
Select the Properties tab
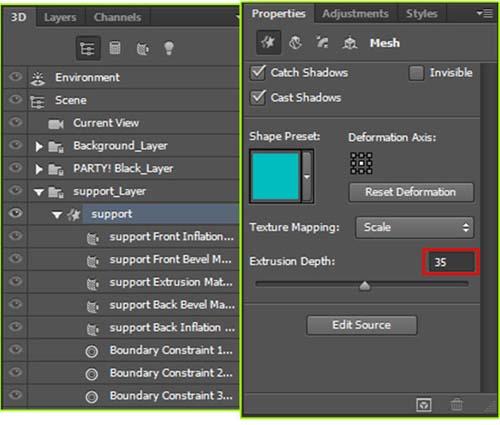tap(278, 13)
